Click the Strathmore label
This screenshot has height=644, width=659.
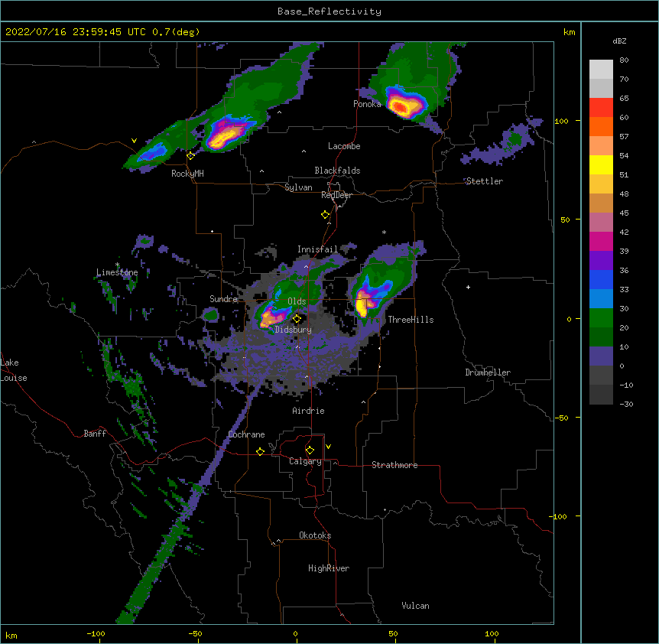click(x=394, y=465)
